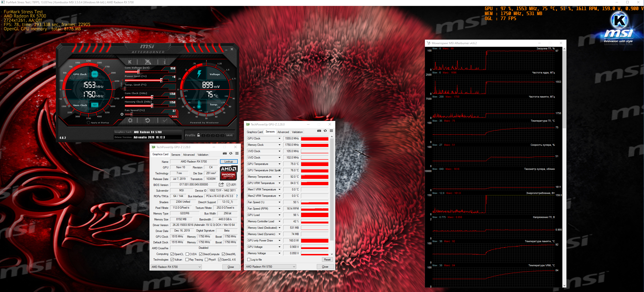Click the BIOS export share icon
The width and height of the screenshot is (644, 292).
[221, 185]
